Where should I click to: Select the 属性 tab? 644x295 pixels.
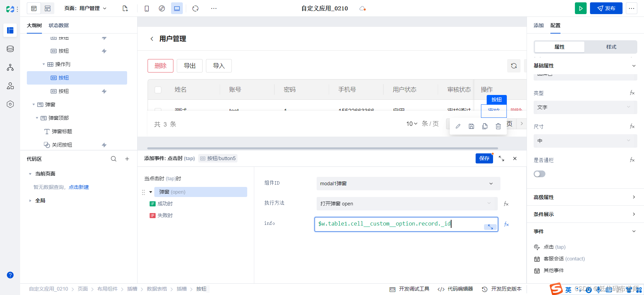559,47
